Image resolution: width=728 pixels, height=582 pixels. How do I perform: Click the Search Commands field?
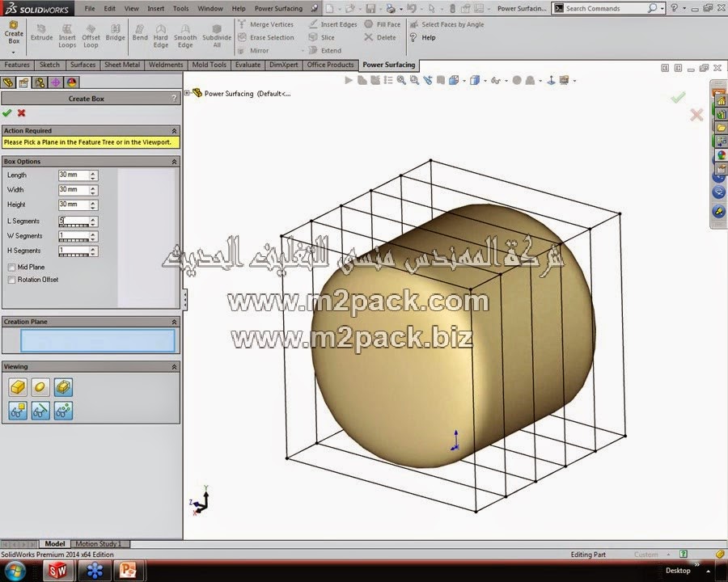coord(606,8)
